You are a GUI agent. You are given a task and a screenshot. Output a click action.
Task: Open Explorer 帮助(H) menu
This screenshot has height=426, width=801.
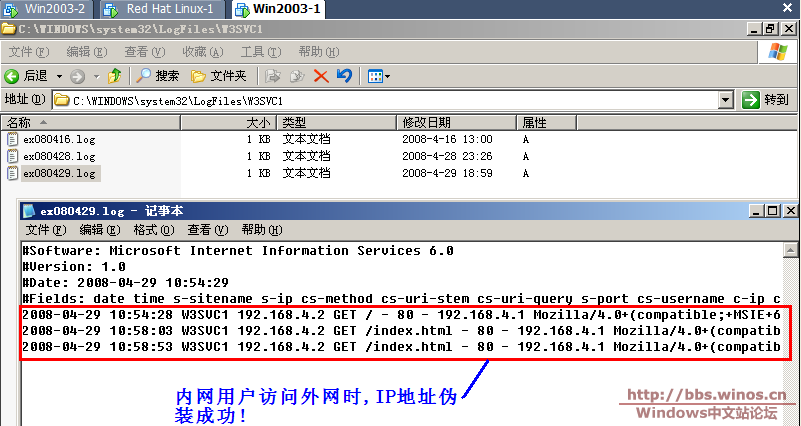[319, 52]
